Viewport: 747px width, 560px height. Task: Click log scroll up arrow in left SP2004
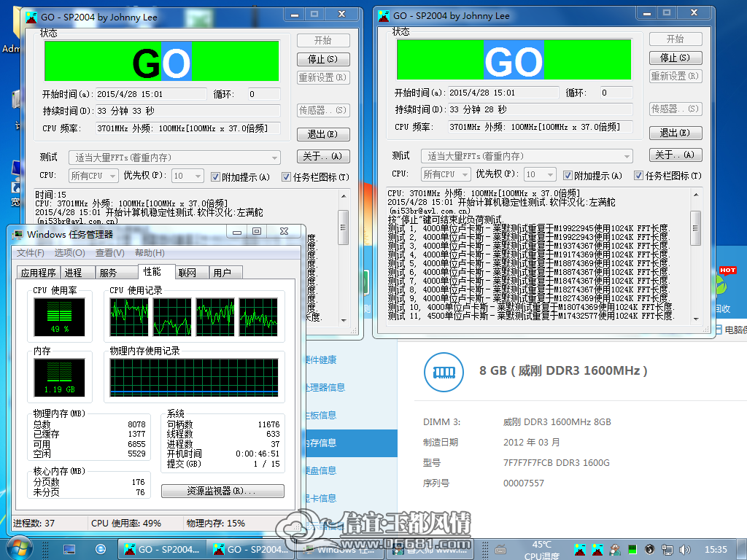pyautogui.click(x=343, y=195)
